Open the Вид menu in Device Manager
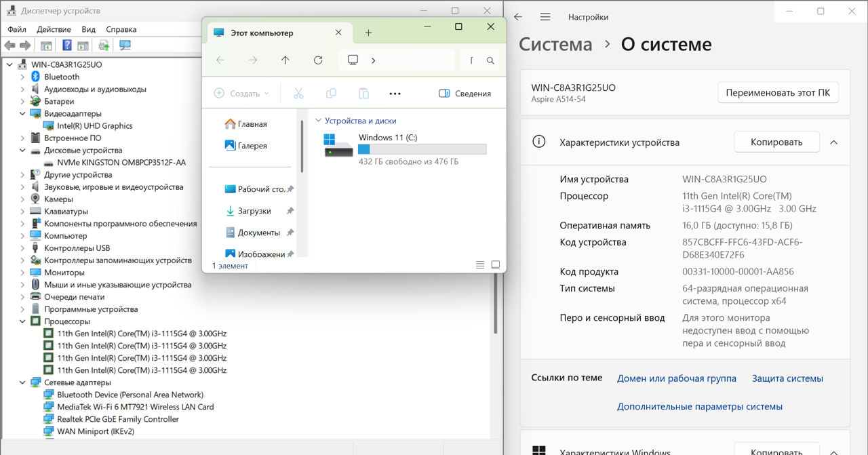This screenshot has height=455, width=868. click(88, 29)
